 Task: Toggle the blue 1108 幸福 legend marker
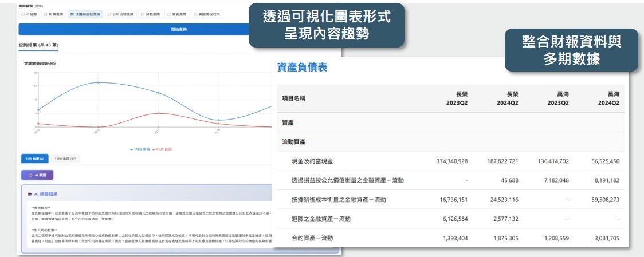click(x=132, y=148)
